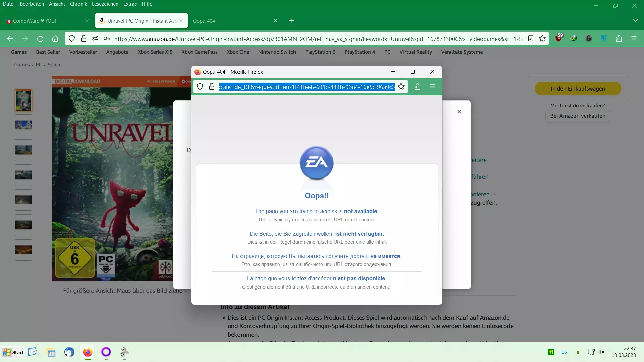Close the Oops, 404 tab

click(x=275, y=21)
